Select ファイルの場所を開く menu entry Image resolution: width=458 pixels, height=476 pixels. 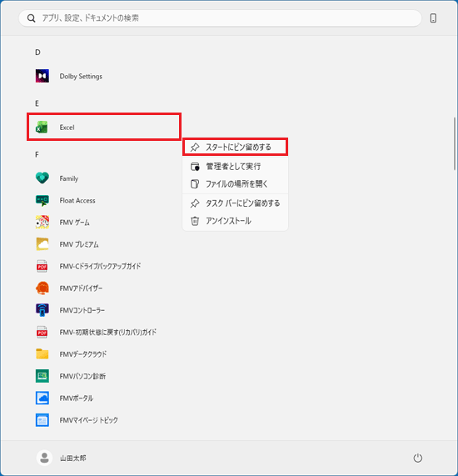[x=235, y=184]
